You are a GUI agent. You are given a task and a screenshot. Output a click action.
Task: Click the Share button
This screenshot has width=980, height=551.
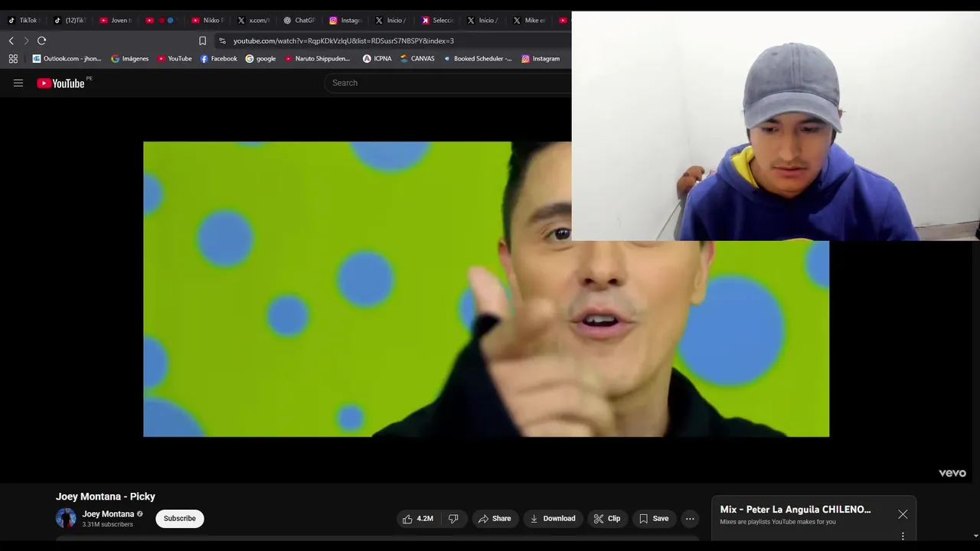[x=495, y=518]
